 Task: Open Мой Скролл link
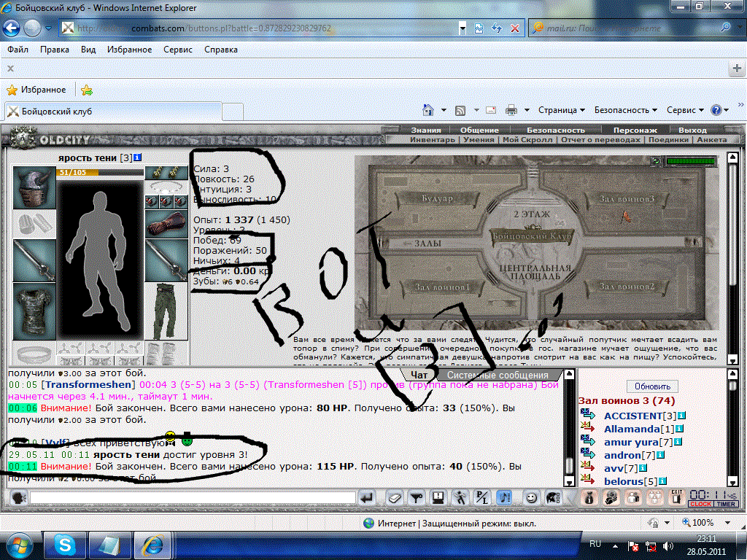tap(527, 139)
